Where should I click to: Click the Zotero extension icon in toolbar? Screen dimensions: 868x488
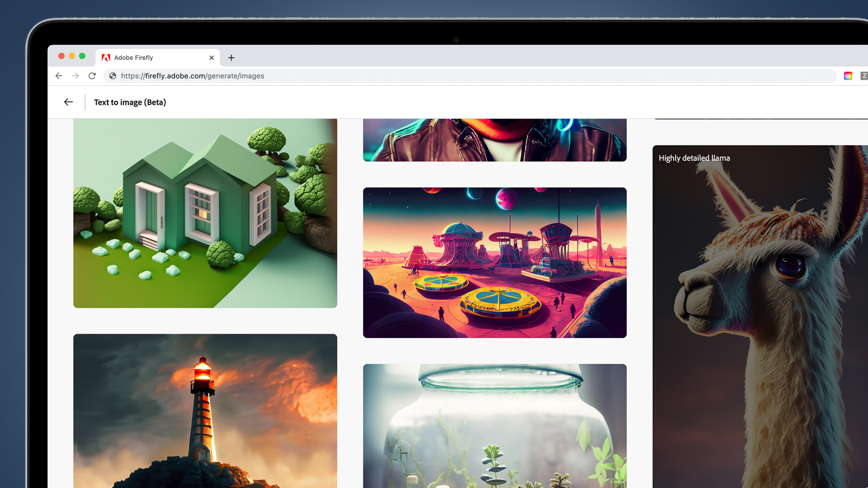click(864, 75)
